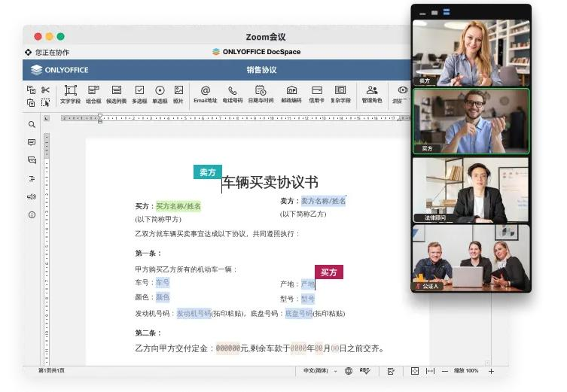The image size is (567, 392).
Task: Click the Select All dashed-cursor icon
Action: pyautogui.click(x=45, y=102)
